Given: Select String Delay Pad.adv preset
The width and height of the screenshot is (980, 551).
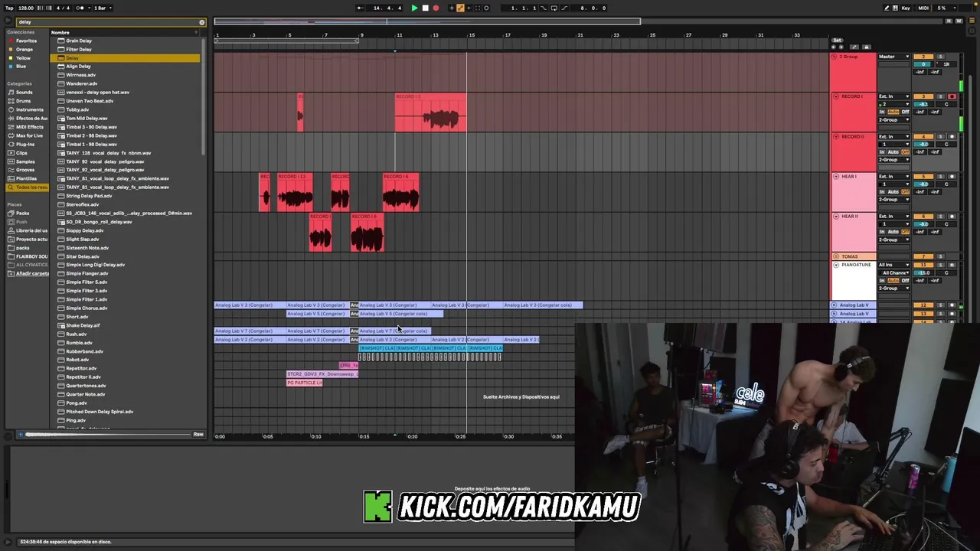Looking at the screenshot, I should tap(89, 196).
